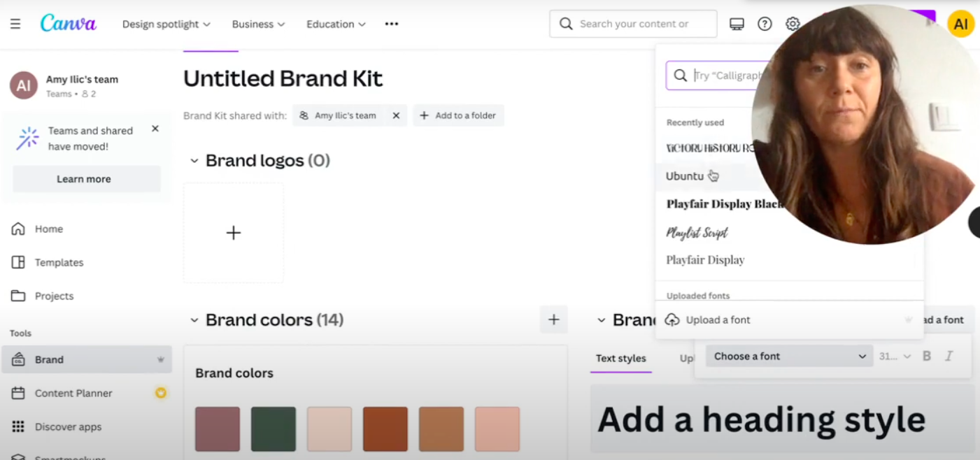Image resolution: width=980 pixels, height=460 pixels.
Task: Open the Design spotlight menu
Action: pyautogui.click(x=166, y=24)
